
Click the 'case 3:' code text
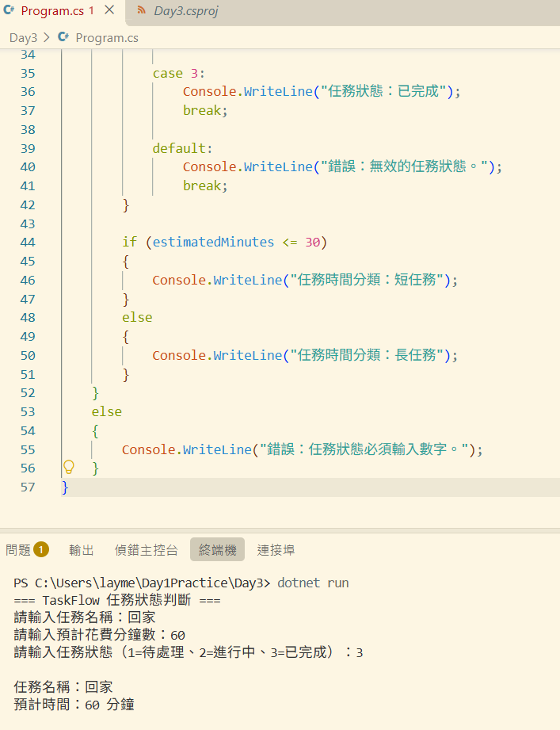[x=178, y=74]
